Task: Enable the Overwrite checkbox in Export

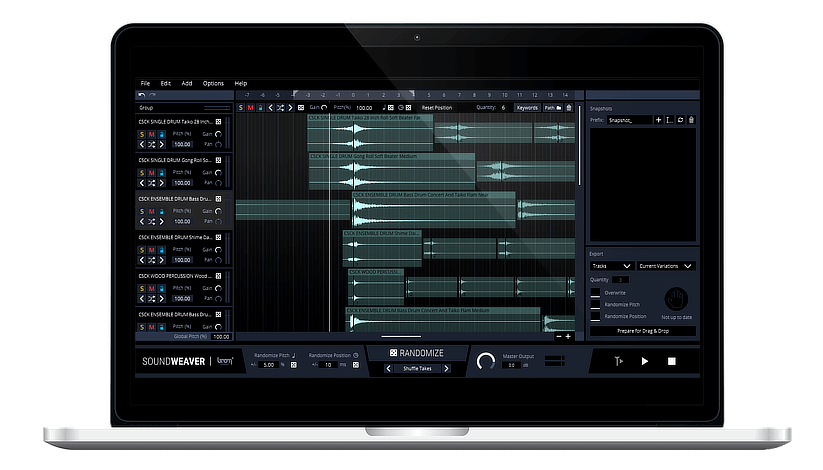Action: 596,293
